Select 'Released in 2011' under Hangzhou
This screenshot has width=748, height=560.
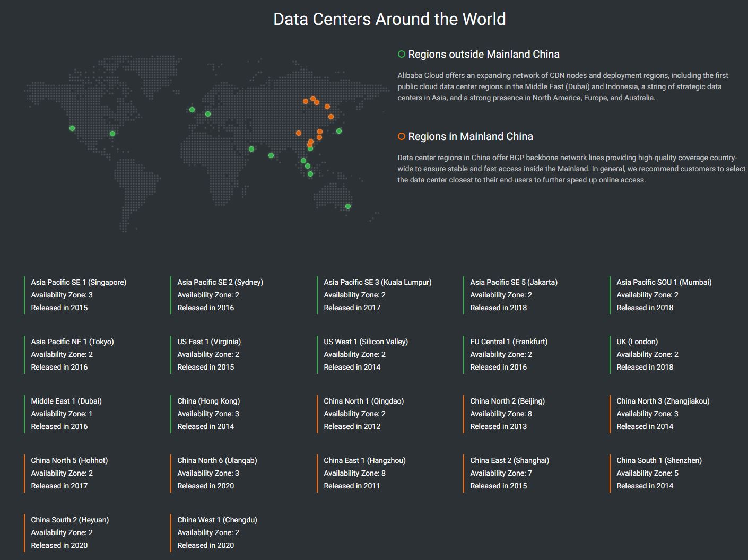click(x=352, y=486)
